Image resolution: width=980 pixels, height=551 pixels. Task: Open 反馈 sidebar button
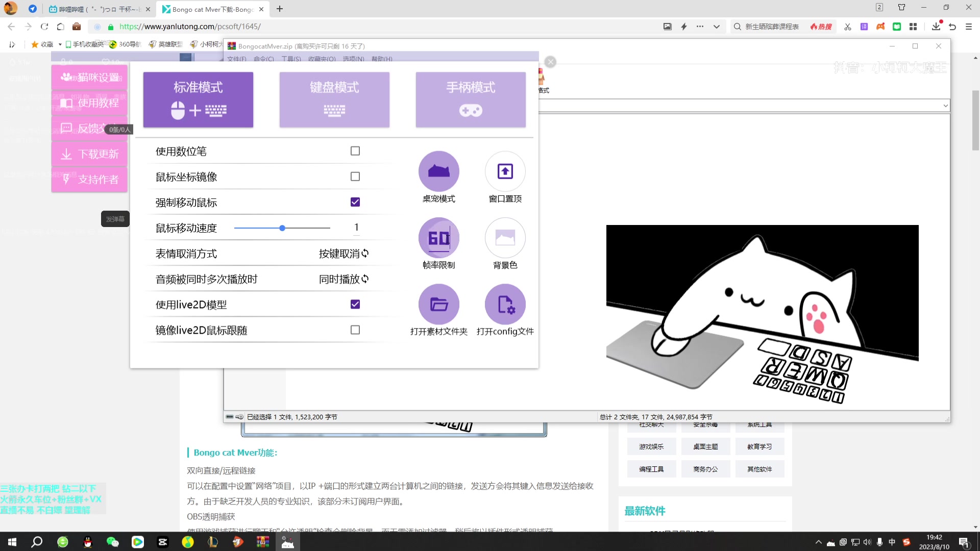pos(89,128)
